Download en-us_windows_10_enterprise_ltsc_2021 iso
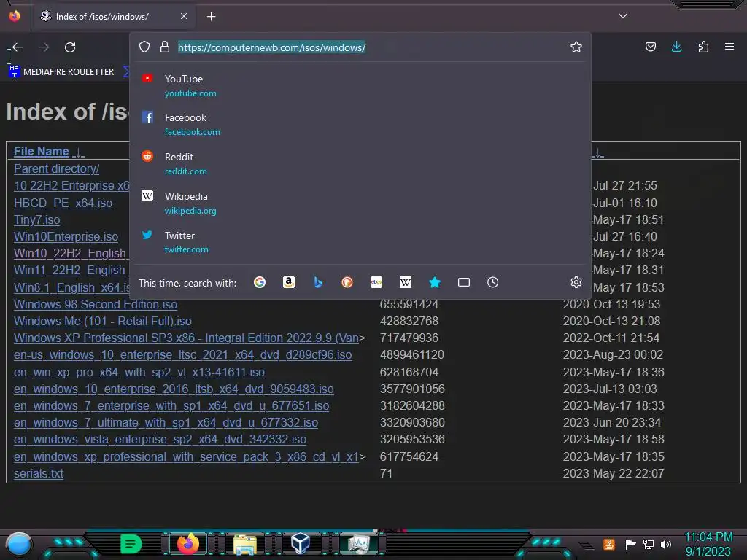Image resolution: width=747 pixels, height=560 pixels. coord(183,355)
